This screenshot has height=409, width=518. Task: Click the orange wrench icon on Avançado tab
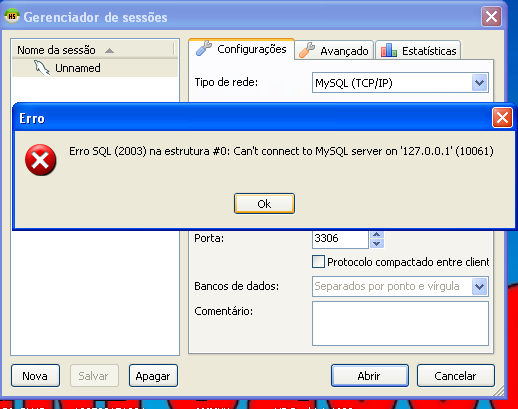[307, 50]
